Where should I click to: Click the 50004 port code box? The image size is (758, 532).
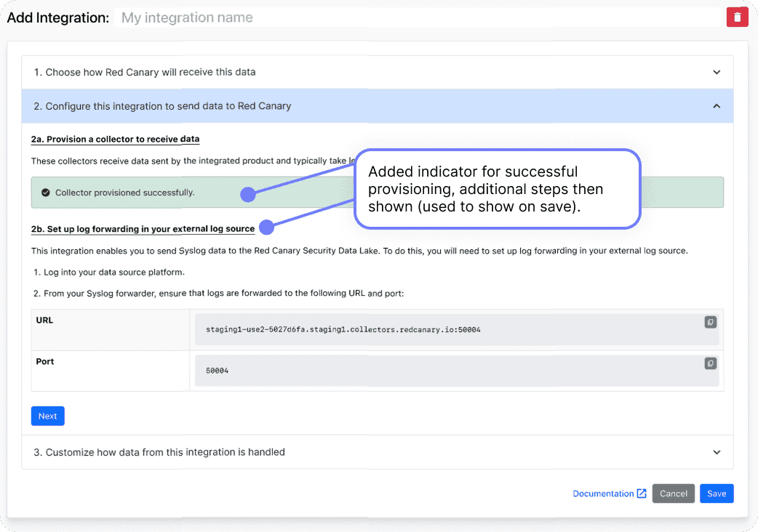click(457, 371)
